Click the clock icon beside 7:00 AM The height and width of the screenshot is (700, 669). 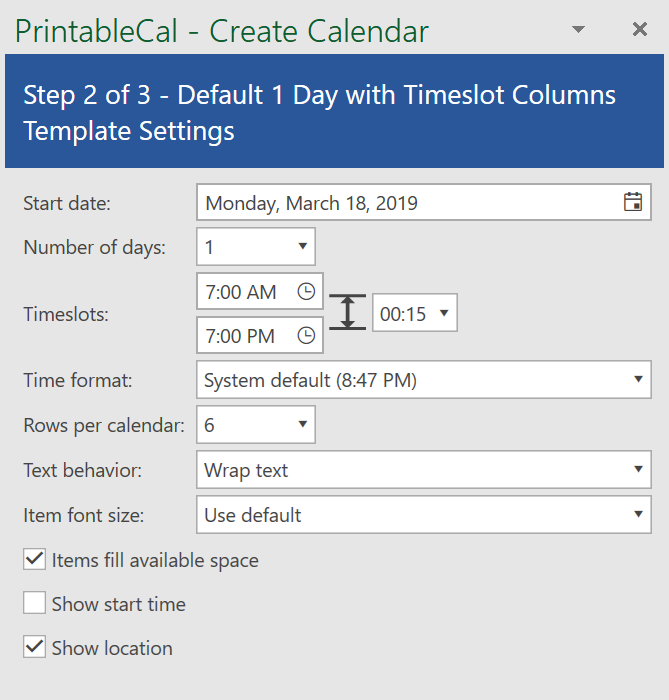coord(307,292)
